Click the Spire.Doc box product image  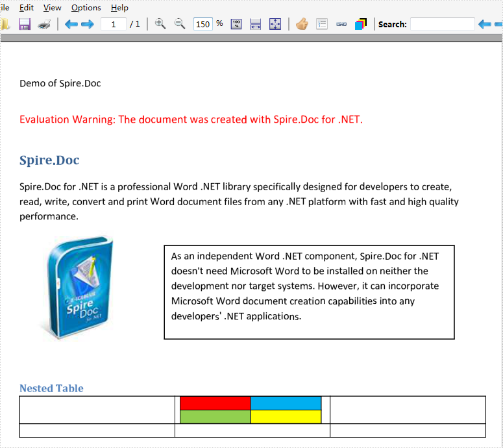(x=77, y=288)
